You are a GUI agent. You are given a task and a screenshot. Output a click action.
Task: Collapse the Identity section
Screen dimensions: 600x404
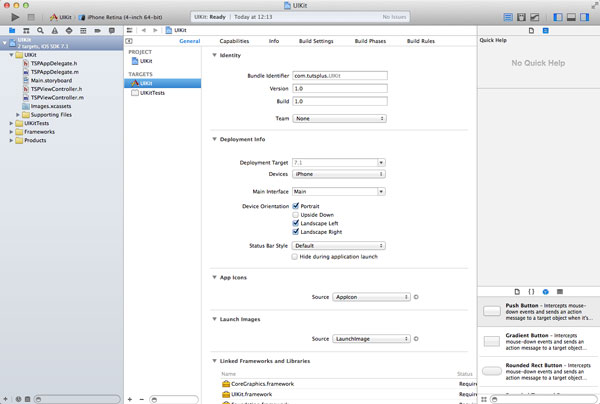[214, 55]
